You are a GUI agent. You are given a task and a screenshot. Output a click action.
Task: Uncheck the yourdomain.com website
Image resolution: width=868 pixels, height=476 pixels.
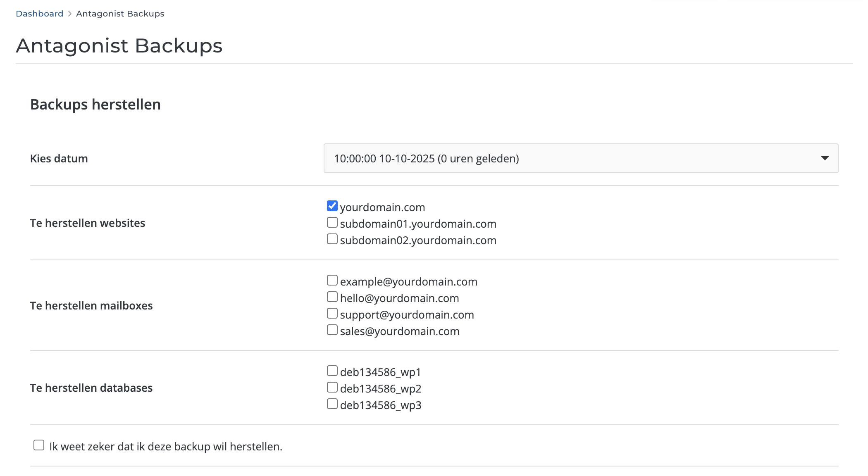(x=332, y=206)
